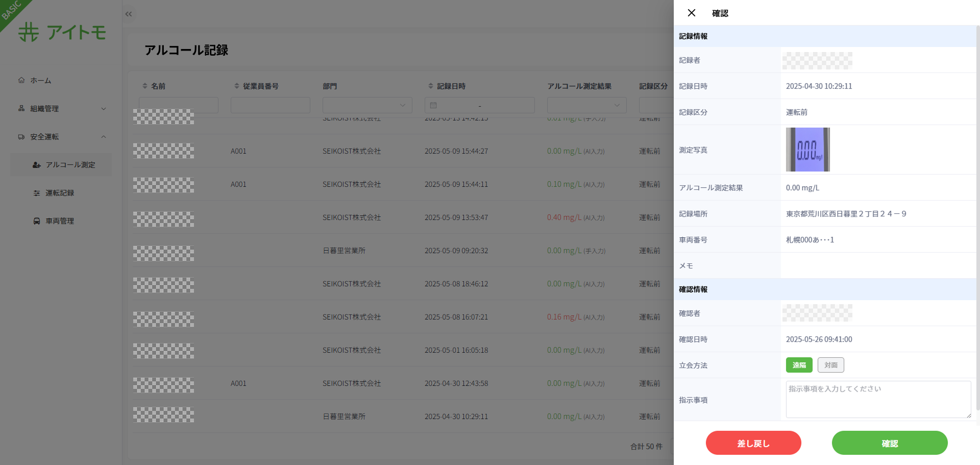Go to the 車両管理 menu item
Image resolution: width=980 pixels, height=465 pixels.
coord(60,221)
